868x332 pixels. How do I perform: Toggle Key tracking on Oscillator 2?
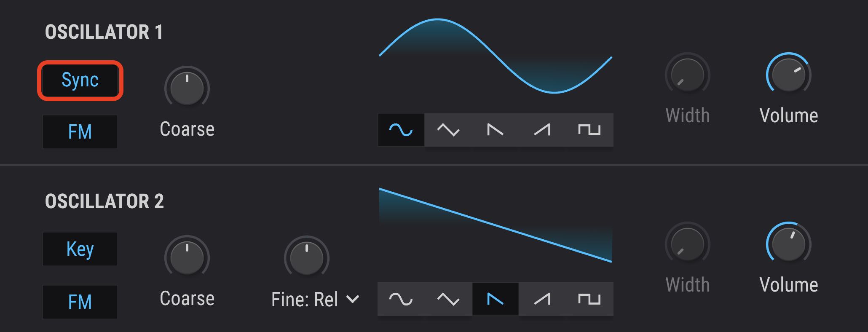80,249
